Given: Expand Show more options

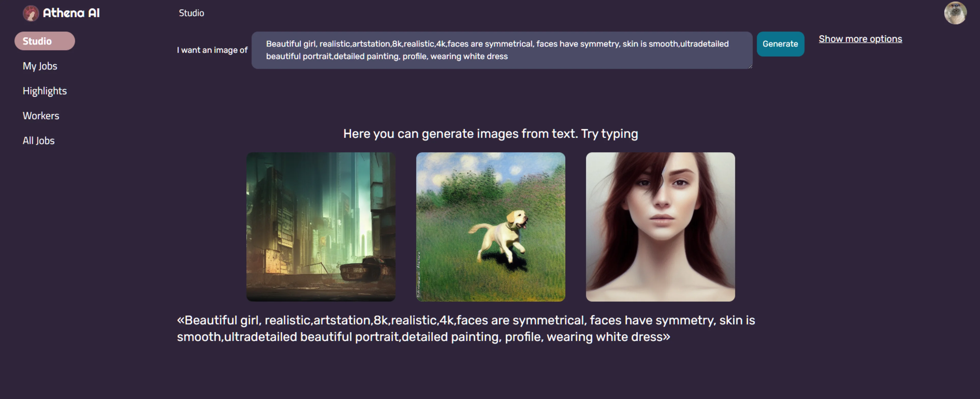Looking at the screenshot, I should (x=860, y=39).
